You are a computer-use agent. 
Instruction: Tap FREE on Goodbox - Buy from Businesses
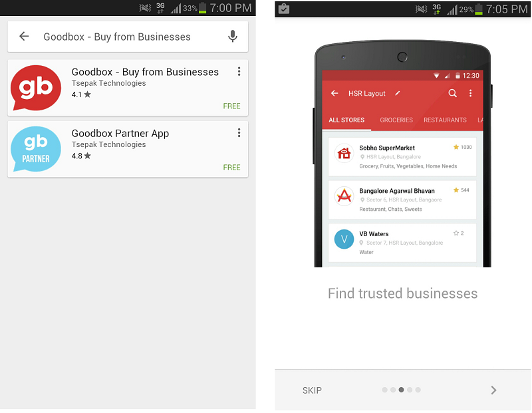click(x=231, y=106)
